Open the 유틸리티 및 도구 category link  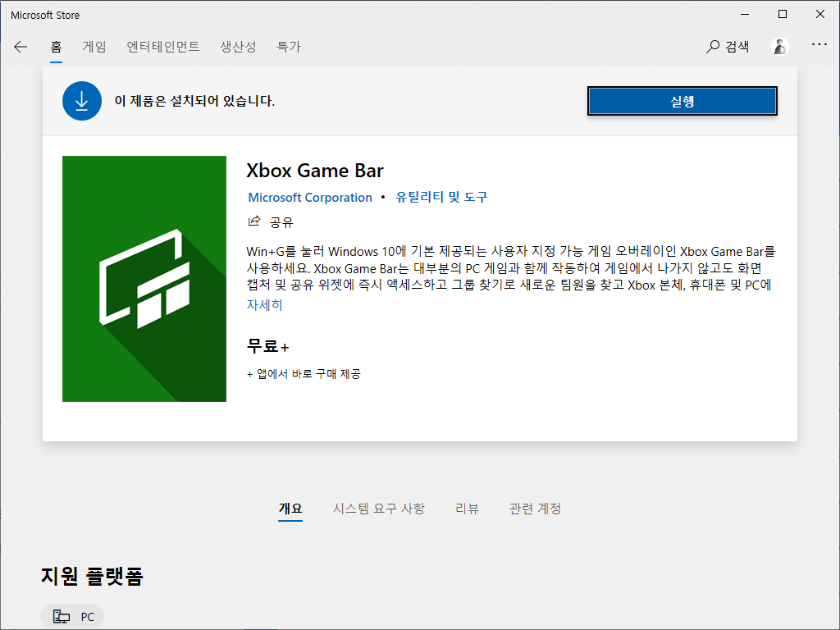[x=441, y=197]
